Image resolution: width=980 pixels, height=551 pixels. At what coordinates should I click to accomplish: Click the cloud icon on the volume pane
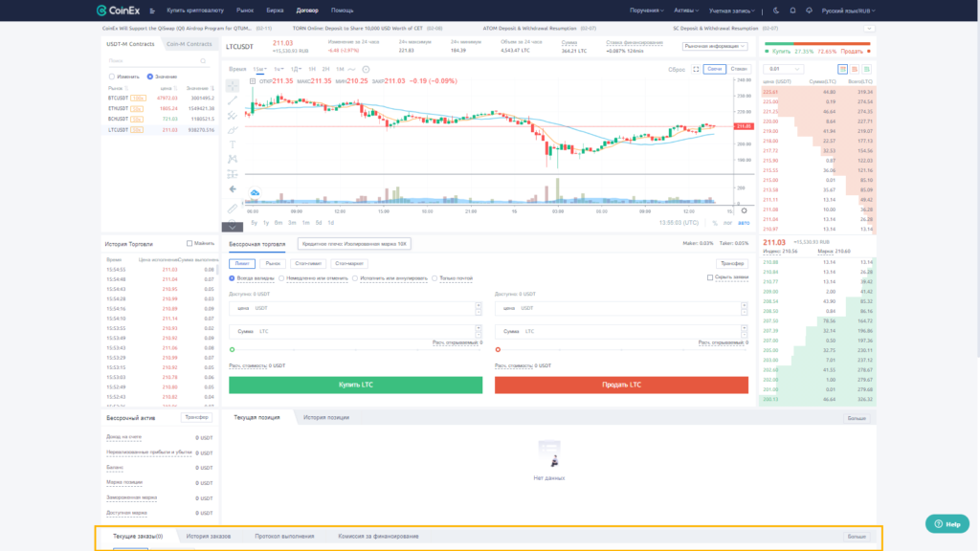point(254,191)
